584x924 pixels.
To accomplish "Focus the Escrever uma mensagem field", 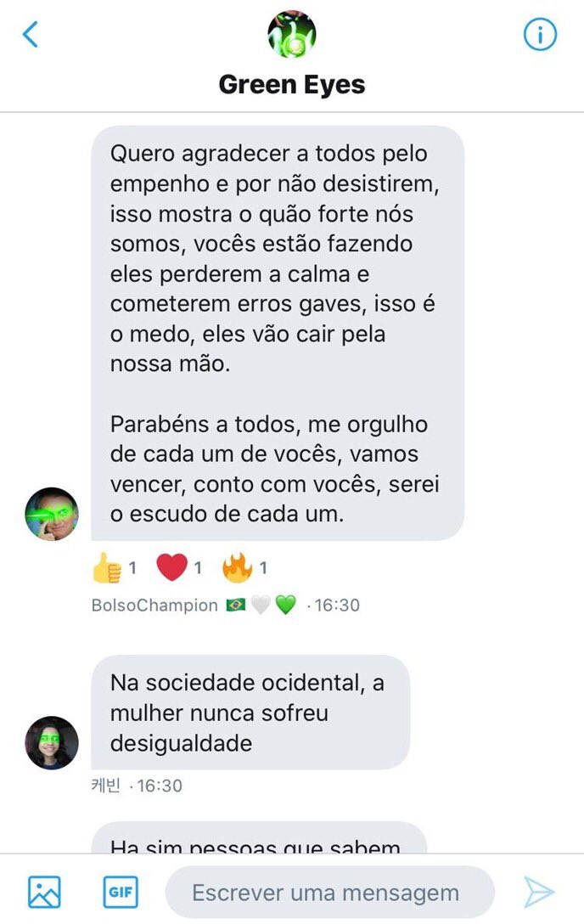I will pyautogui.click(x=330, y=893).
